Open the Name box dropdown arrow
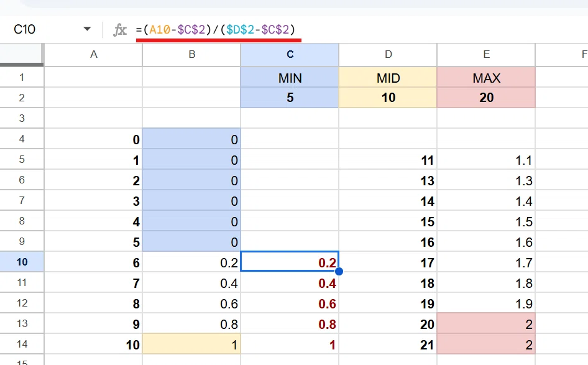Screen dimensions: 588x365 pos(87,29)
